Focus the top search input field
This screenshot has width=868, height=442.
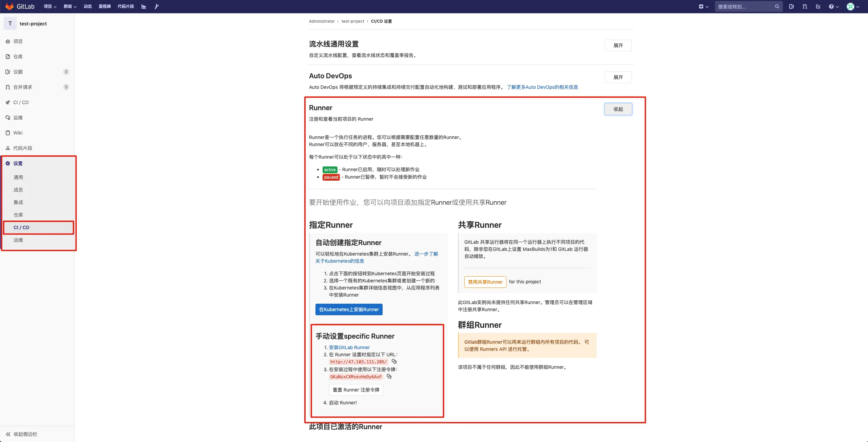coord(745,6)
